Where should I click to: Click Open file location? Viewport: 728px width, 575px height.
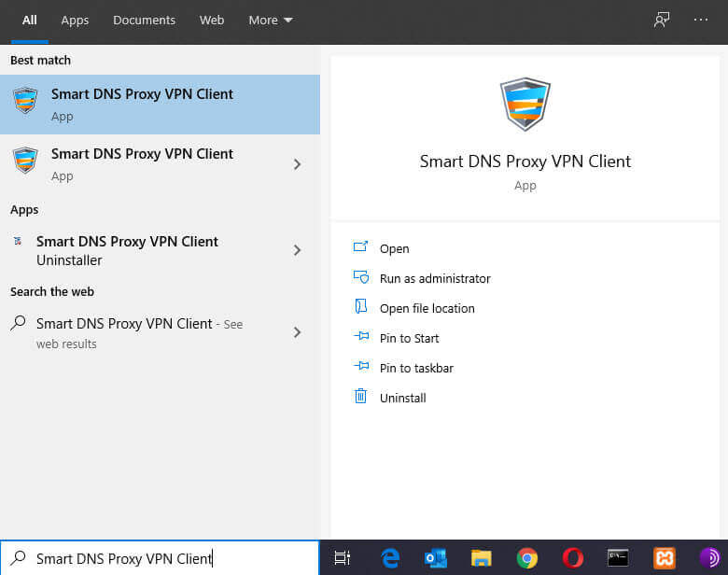coord(427,308)
